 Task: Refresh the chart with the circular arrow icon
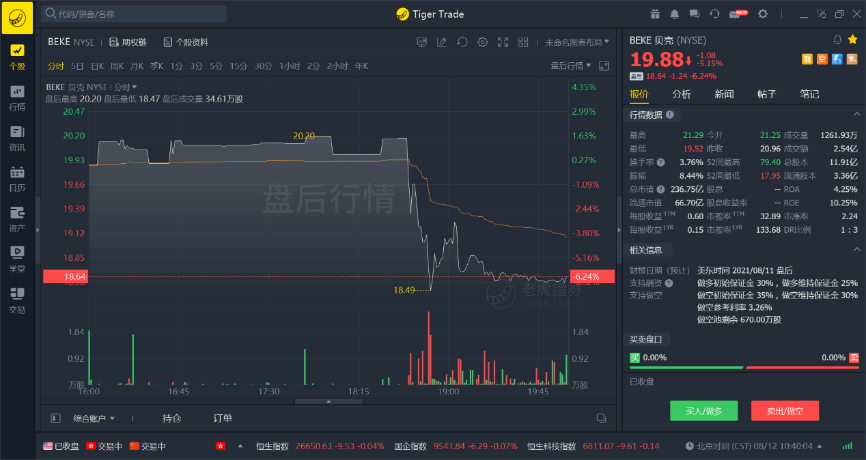(462, 42)
